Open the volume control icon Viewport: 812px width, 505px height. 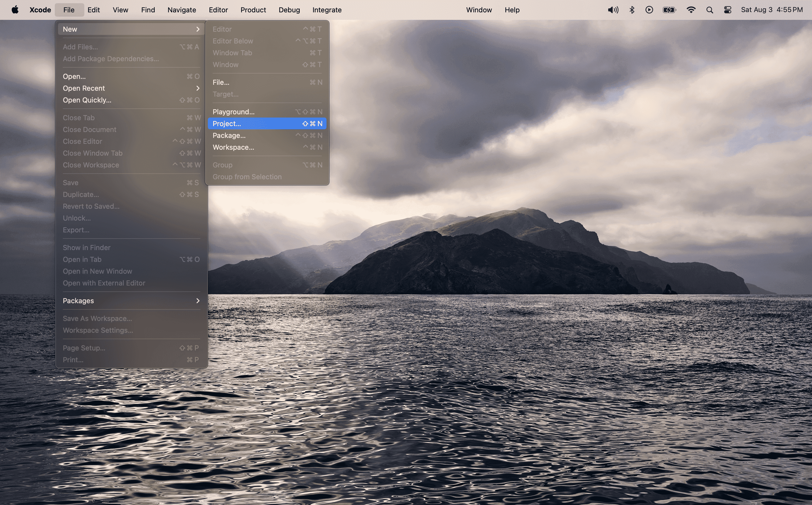pyautogui.click(x=613, y=10)
